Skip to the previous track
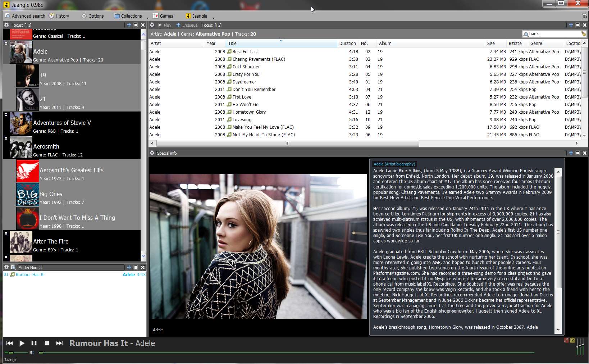This screenshot has height=364, width=589. [9, 343]
